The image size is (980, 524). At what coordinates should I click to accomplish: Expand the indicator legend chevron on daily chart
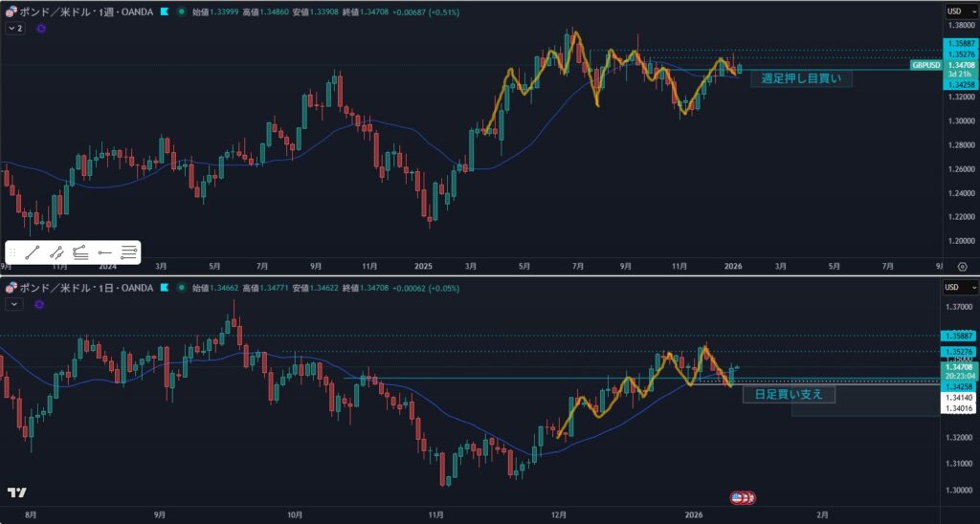coord(14,304)
